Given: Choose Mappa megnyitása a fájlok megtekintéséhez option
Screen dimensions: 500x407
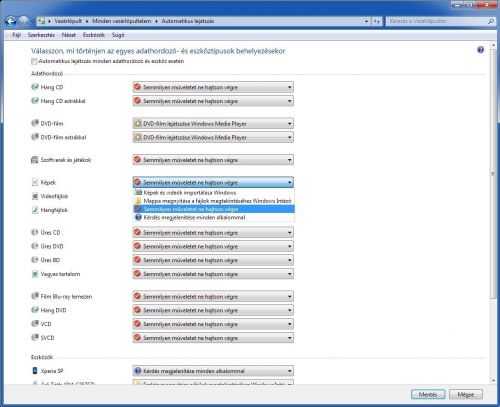Looking at the screenshot, I should tap(214, 201).
